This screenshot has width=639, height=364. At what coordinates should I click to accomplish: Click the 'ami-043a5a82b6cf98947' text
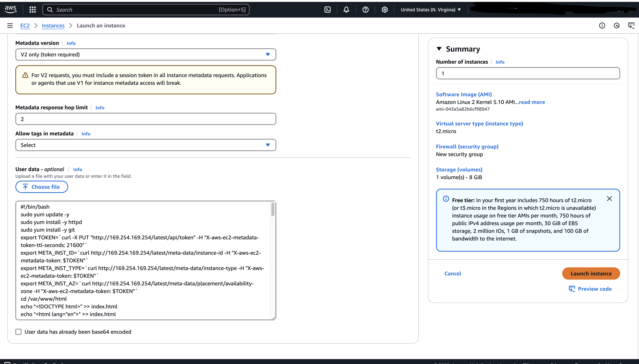point(463,109)
